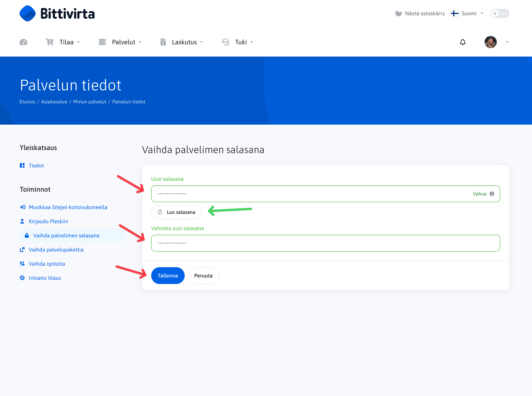Click Irtisano tilaus cancel icon
532x396 pixels.
click(22, 278)
